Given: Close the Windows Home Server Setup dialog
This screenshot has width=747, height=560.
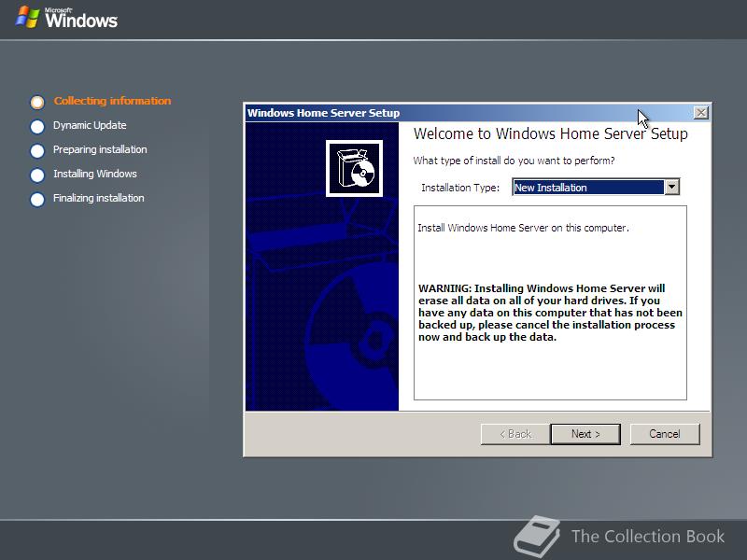Looking at the screenshot, I should coord(701,113).
